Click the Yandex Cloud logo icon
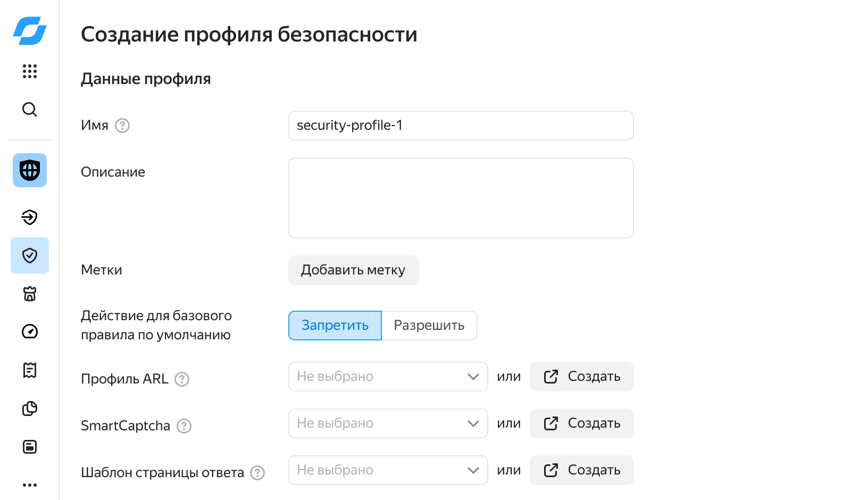The image size is (868, 500). (x=30, y=31)
